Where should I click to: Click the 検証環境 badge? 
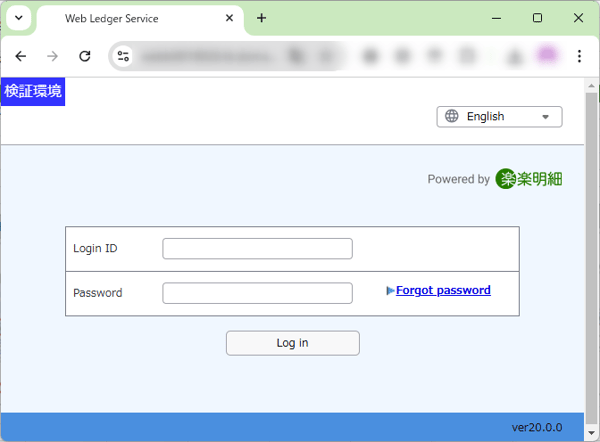pyautogui.click(x=33, y=91)
